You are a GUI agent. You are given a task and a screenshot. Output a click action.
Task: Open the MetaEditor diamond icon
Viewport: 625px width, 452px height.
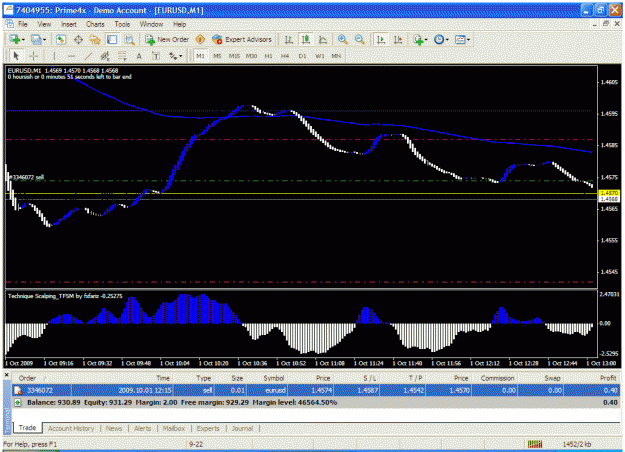(200, 39)
